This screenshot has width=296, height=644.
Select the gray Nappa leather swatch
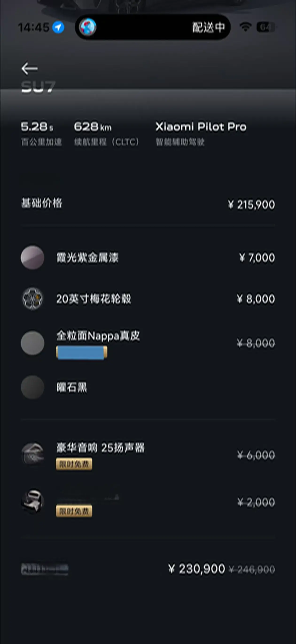(x=32, y=343)
